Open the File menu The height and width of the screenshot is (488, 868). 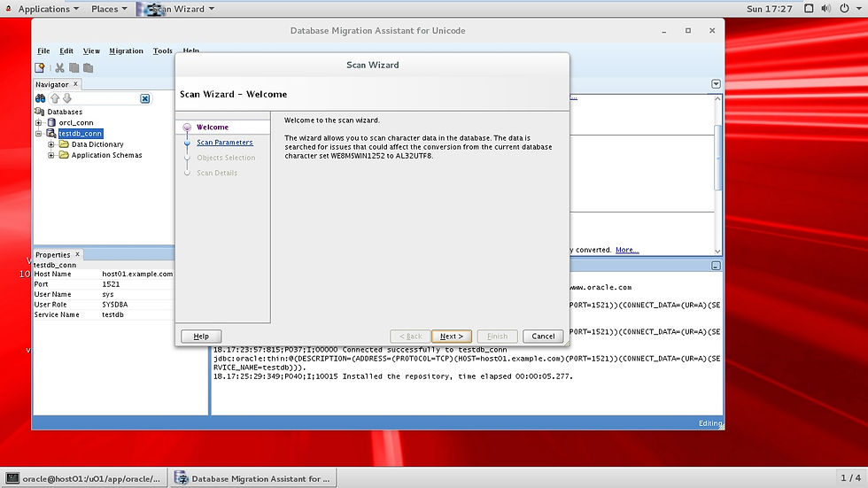43,50
